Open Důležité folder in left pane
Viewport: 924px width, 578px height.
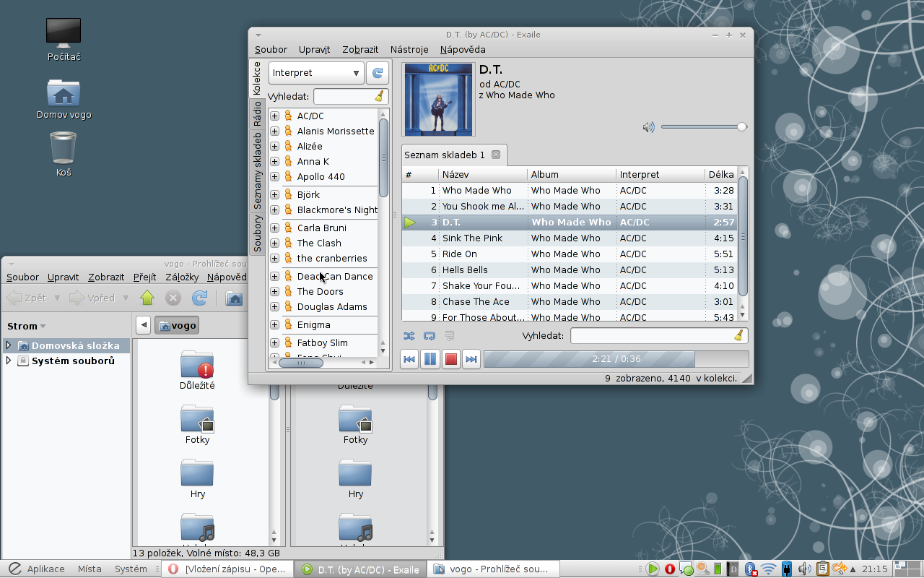[197, 370]
